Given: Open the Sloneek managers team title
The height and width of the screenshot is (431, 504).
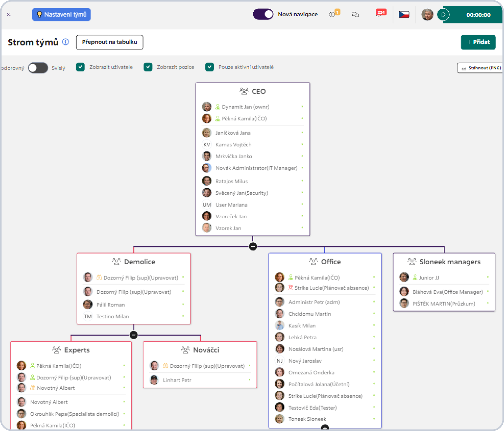Looking at the screenshot, I should click(450, 262).
